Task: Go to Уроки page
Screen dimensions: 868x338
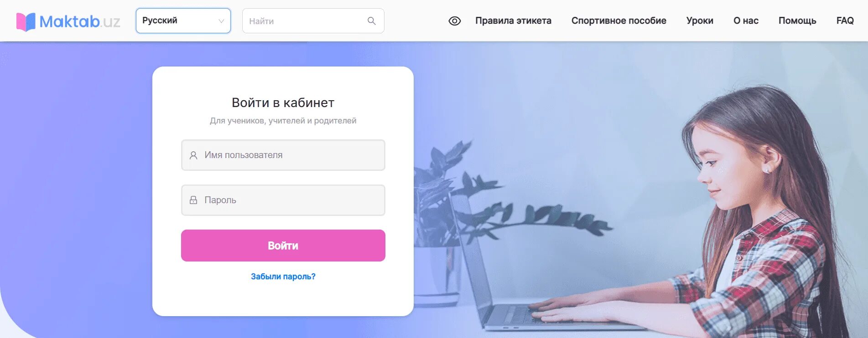Action: coord(700,20)
